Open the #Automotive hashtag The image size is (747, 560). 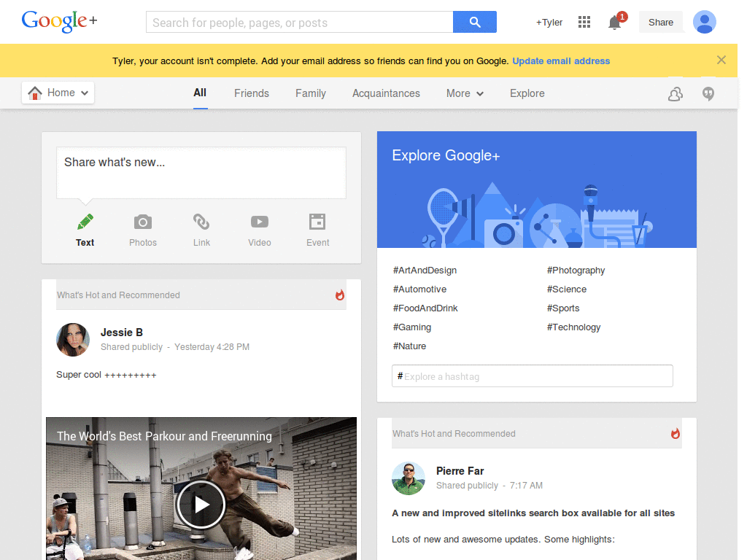coord(419,289)
